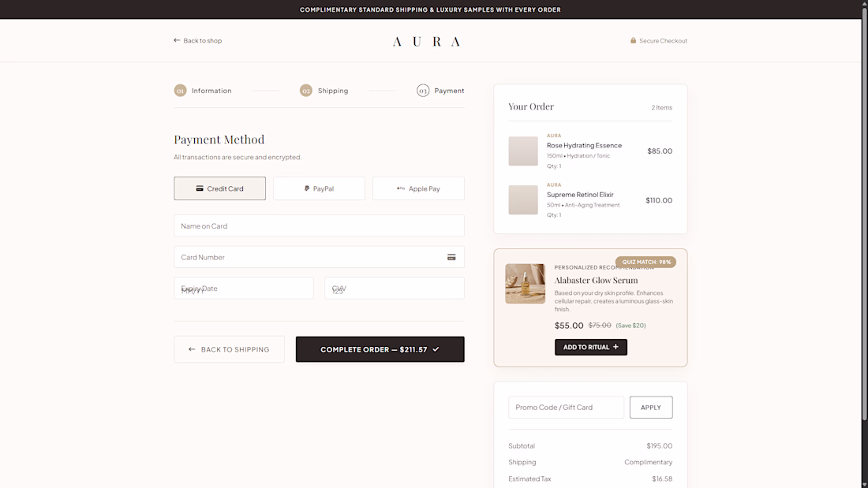
Task: Click the Subtotal $195.00 value
Action: (x=660, y=446)
